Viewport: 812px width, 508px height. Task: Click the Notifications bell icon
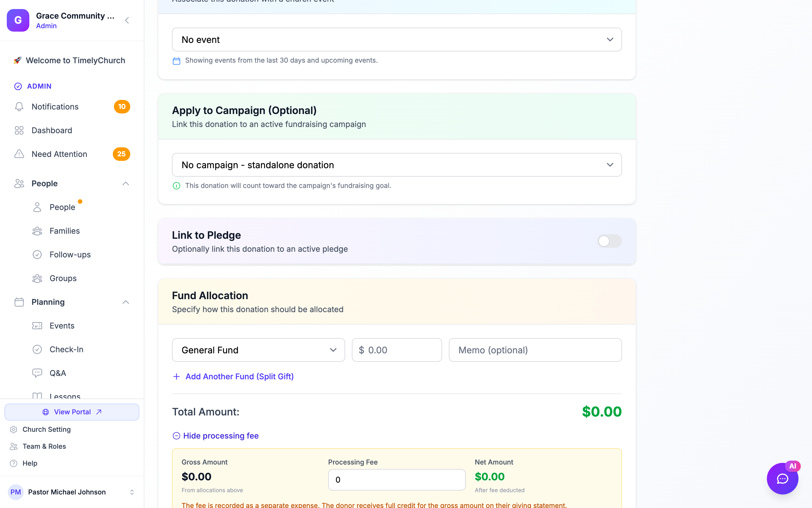click(19, 106)
